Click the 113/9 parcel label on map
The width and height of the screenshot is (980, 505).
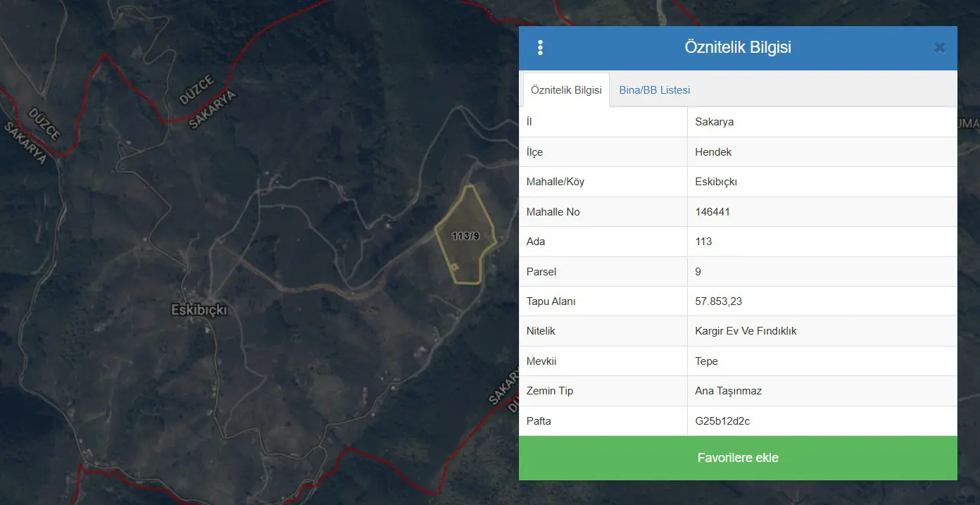point(465,237)
